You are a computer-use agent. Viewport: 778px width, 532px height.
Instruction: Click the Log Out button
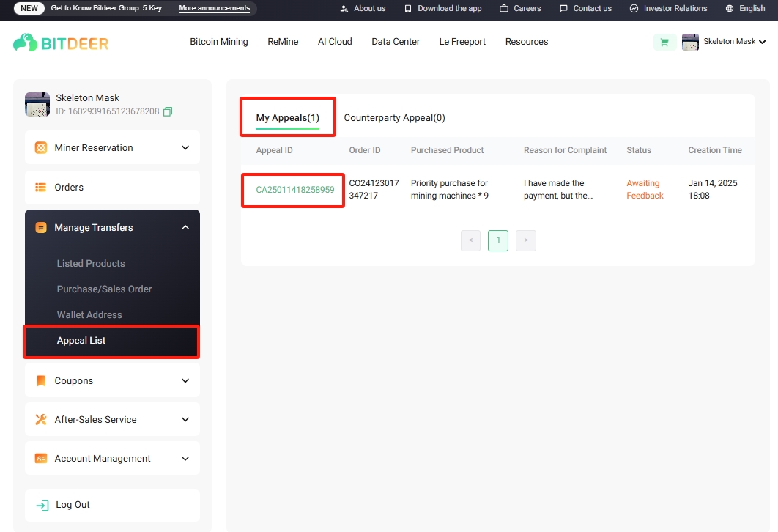coord(112,505)
